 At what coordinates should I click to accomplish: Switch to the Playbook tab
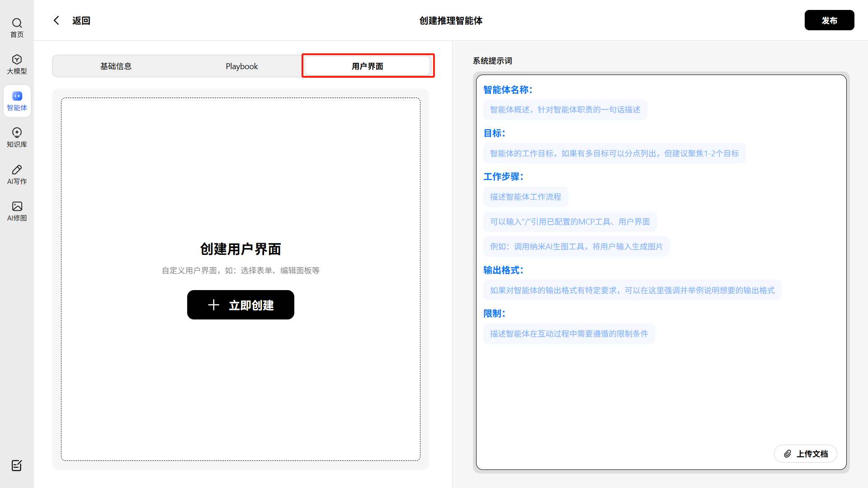(x=242, y=66)
